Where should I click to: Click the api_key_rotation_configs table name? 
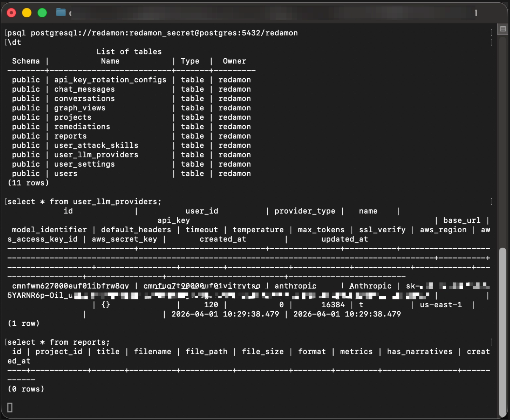pyautogui.click(x=110, y=80)
